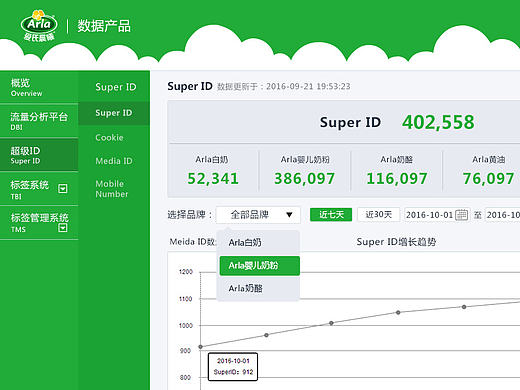
Task: Open the 概览 Overview section
Action: [39, 87]
